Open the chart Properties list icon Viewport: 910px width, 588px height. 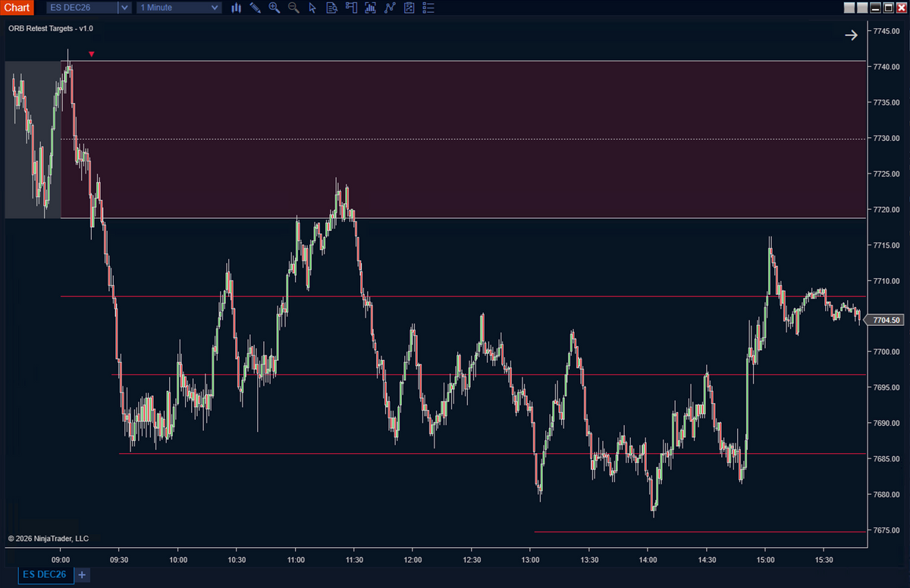pos(428,8)
